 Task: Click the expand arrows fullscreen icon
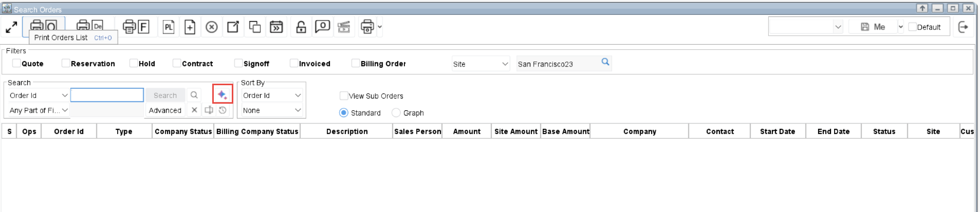click(11, 27)
